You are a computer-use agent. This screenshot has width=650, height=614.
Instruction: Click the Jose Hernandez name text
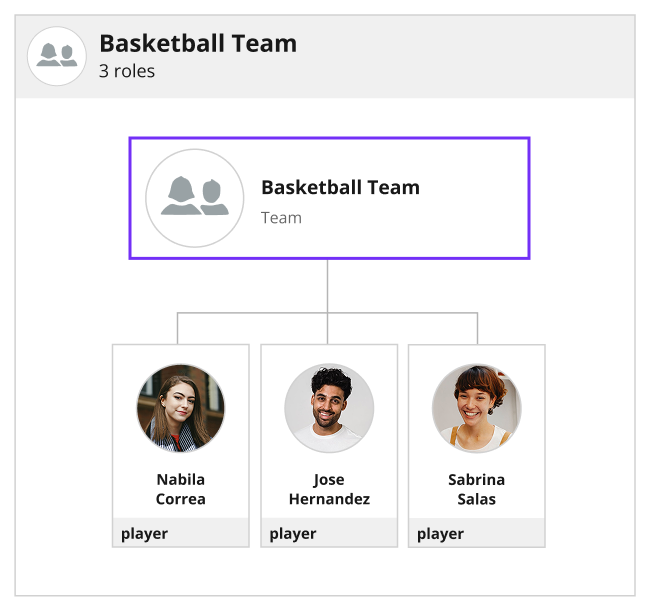coord(329,489)
